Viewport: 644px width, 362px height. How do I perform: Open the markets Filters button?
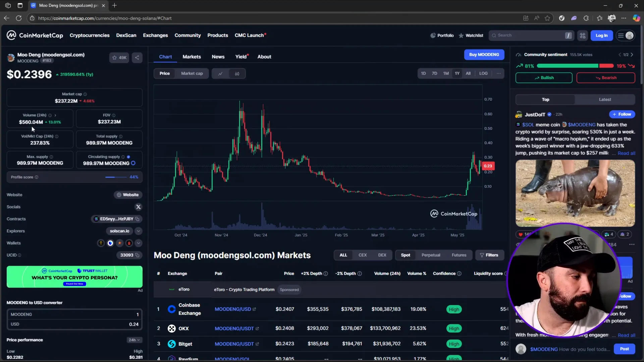[x=489, y=255]
